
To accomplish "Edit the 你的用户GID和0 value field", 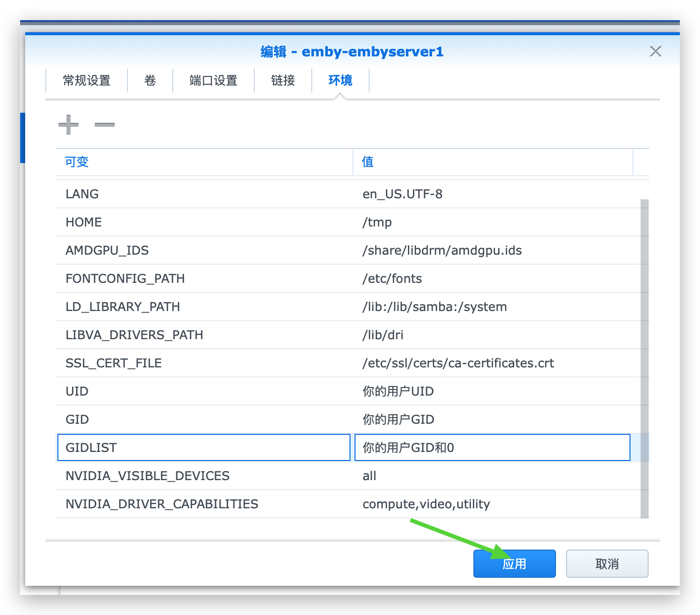I will coord(493,447).
